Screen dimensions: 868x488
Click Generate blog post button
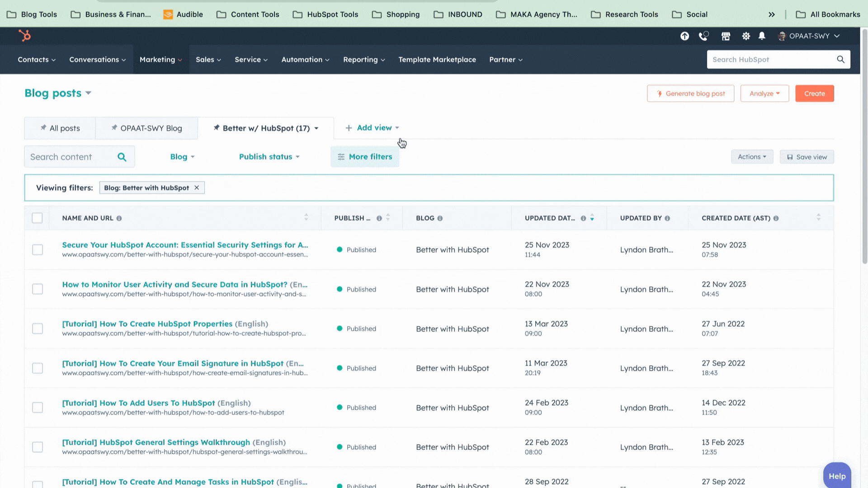(690, 94)
